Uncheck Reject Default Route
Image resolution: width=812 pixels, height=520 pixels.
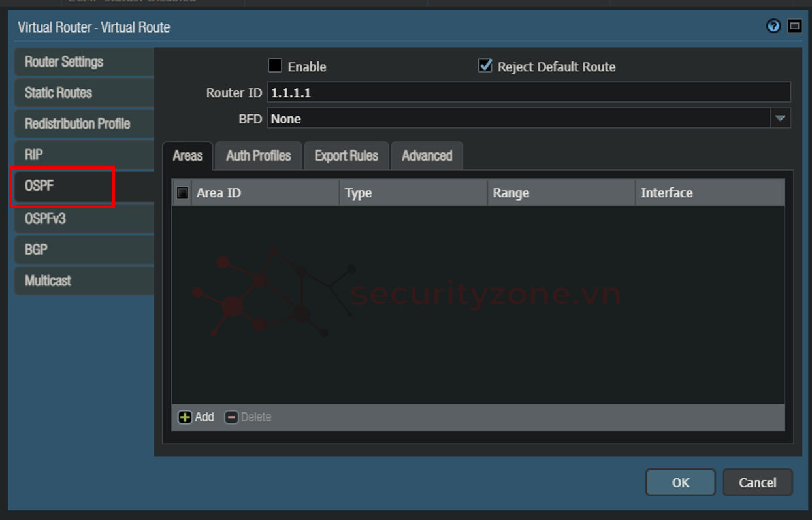pos(485,66)
